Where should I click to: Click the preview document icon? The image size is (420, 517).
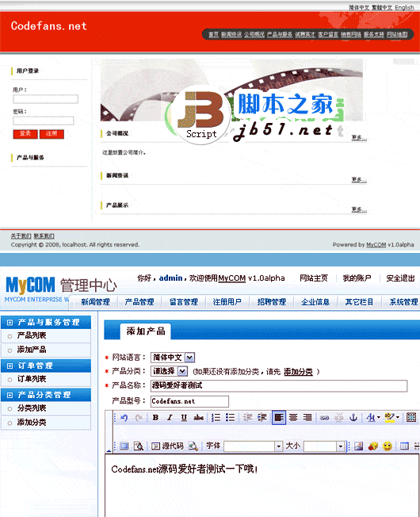[x=139, y=446]
